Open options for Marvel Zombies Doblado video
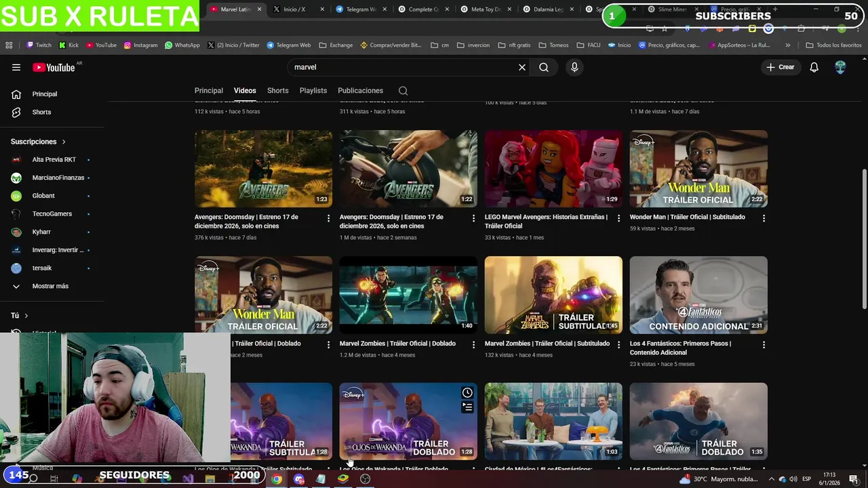 click(x=473, y=344)
